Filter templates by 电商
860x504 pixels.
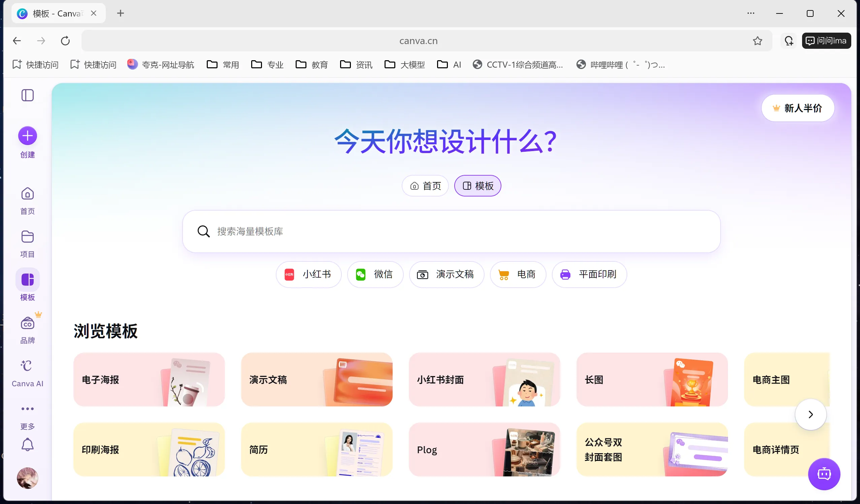518,275
